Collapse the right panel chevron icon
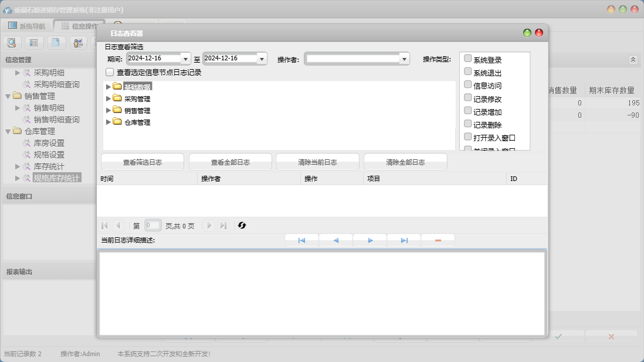 (x=633, y=59)
